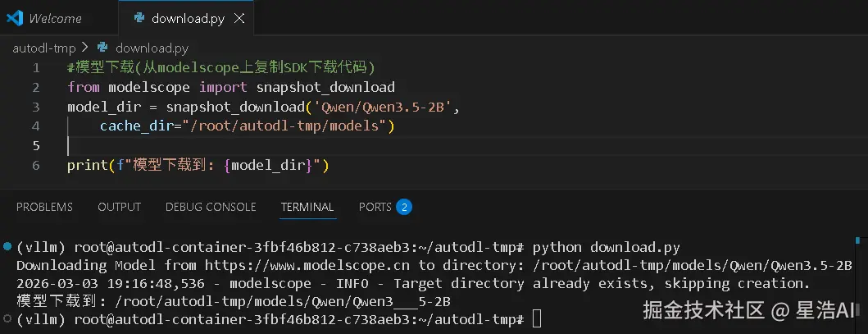Open the PROBLEMS panel tab
Viewport: 868px width, 334px height.
44,207
